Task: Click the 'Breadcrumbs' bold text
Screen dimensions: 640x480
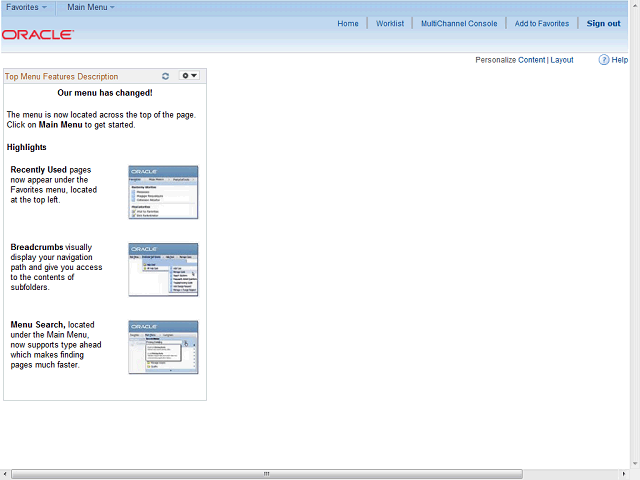Action: (37, 247)
